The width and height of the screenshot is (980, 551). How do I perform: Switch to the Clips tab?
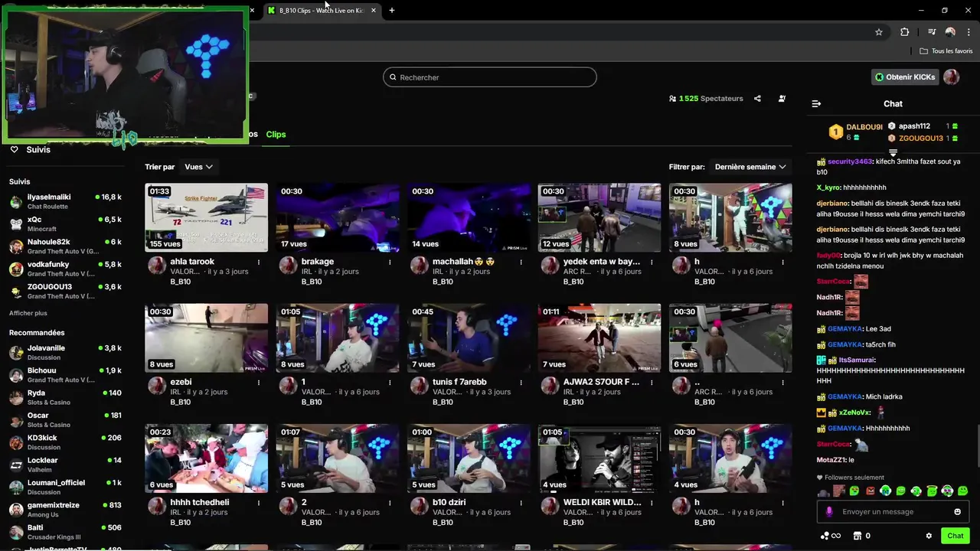click(276, 135)
